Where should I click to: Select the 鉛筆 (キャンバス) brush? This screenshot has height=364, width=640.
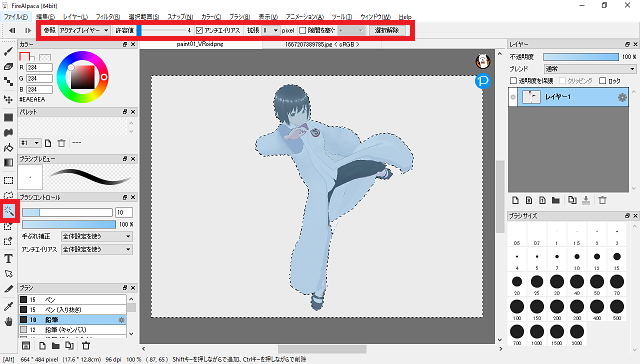tap(73, 329)
